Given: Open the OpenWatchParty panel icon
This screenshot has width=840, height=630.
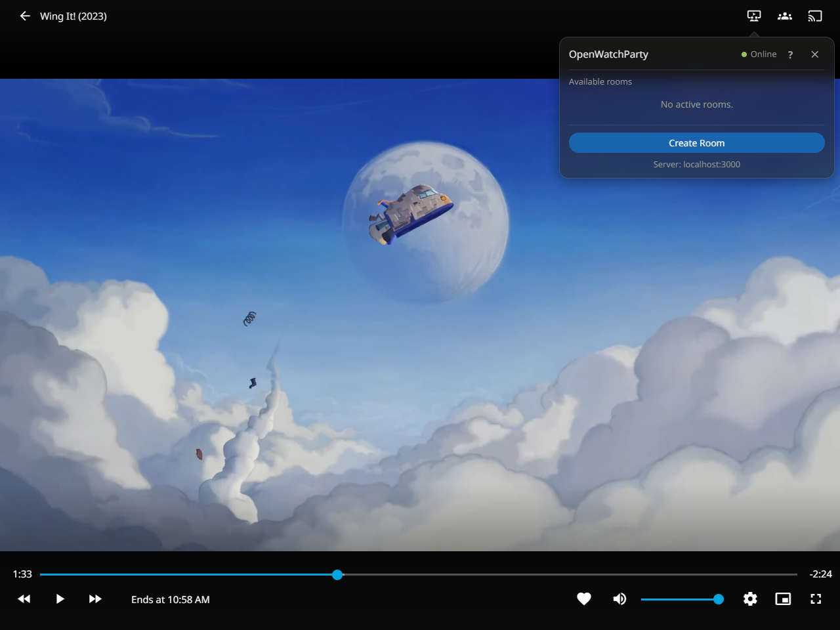Looking at the screenshot, I should pos(754,16).
